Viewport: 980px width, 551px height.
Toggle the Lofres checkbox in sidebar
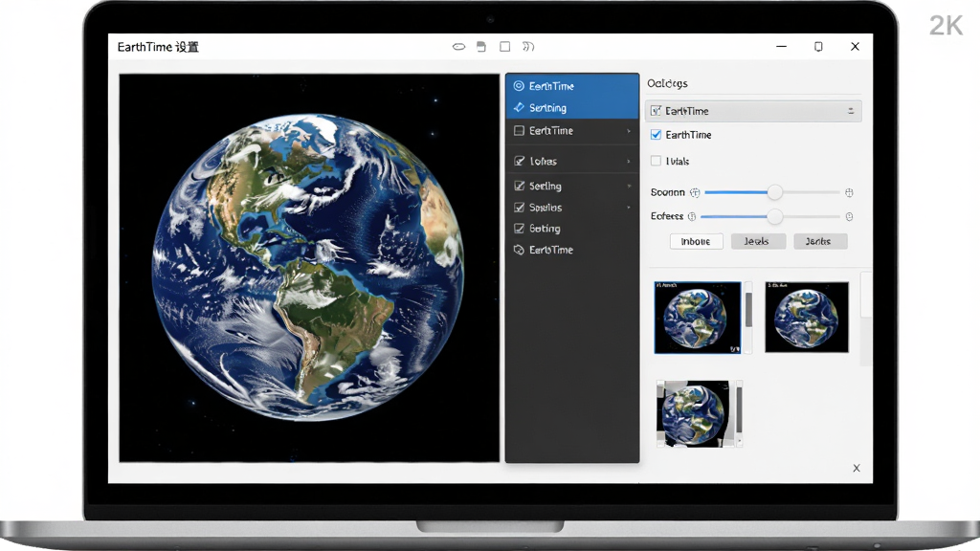click(x=519, y=161)
